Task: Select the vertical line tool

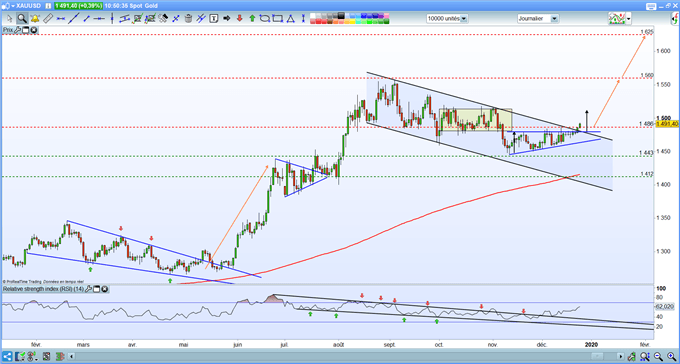Action: tap(112, 18)
